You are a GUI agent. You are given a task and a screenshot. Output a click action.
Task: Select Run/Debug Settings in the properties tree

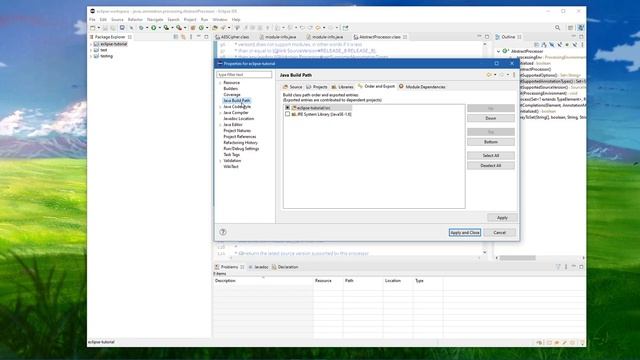tap(241, 149)
